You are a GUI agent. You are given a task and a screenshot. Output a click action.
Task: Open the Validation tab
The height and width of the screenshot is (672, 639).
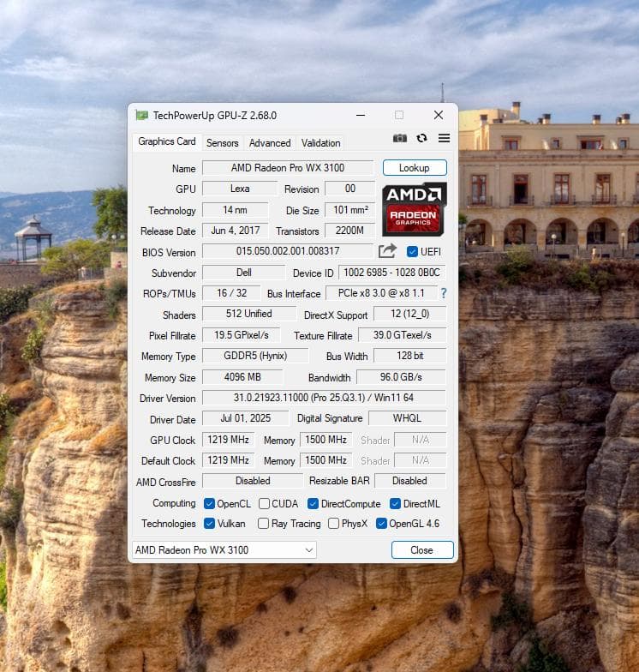click(x=320, y=142)
